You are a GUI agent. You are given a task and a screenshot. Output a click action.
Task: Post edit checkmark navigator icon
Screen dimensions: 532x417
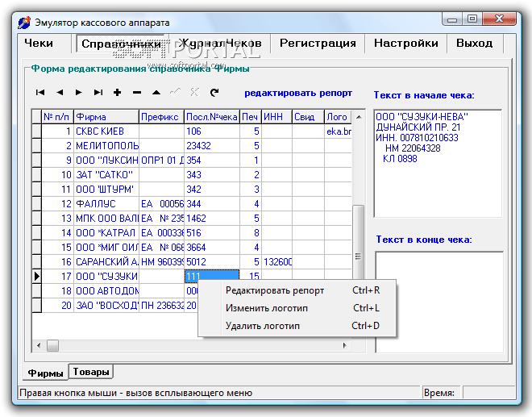(x=175, y=93)
